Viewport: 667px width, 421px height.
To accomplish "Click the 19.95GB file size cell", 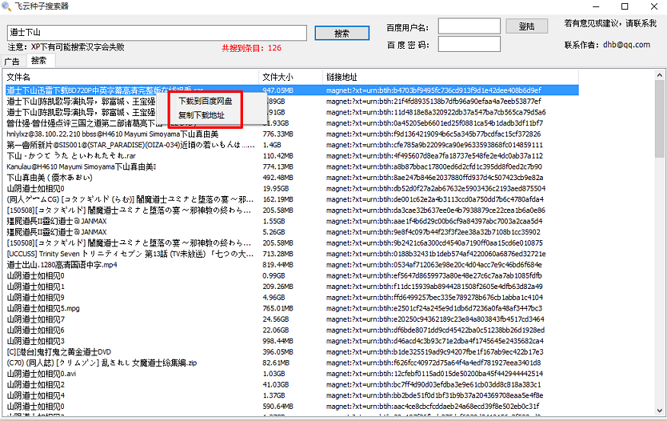I will coord(276,188).
